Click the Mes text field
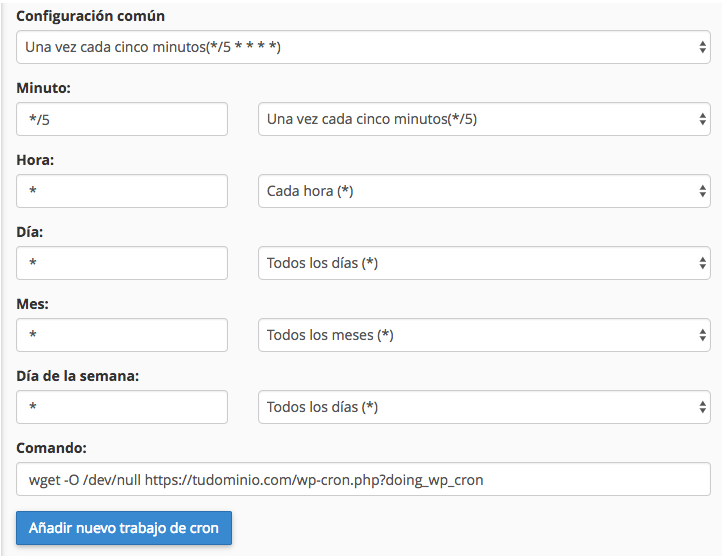722x556 pixels. (x=122, y=335)
